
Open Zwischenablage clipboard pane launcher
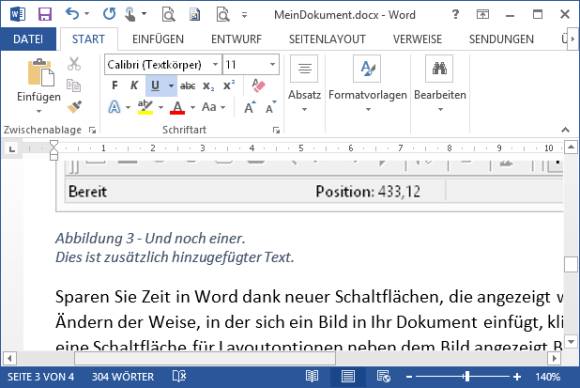[92, 130]
